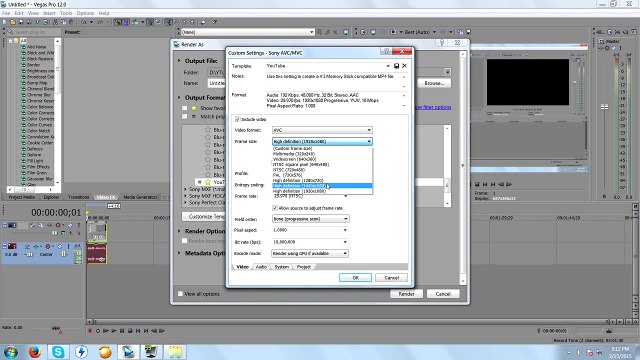Save the YouTube template with the disk icon

tap(396, 66)
